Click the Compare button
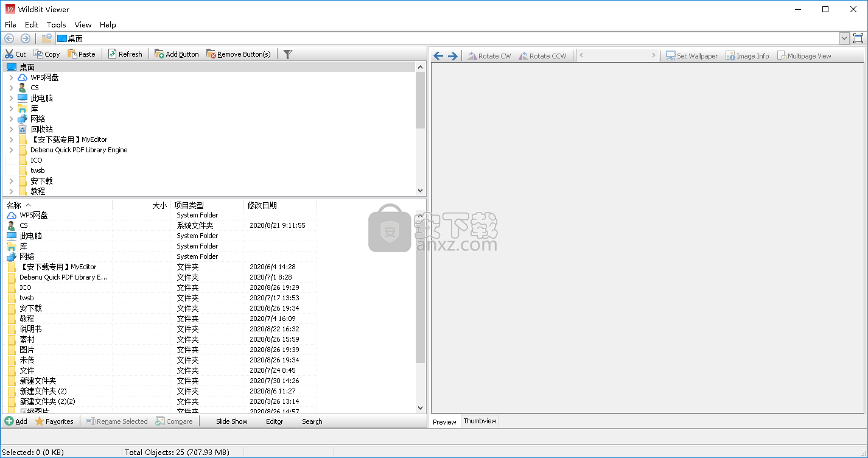Viewport: 868px width, 458px height. [174, 421]
